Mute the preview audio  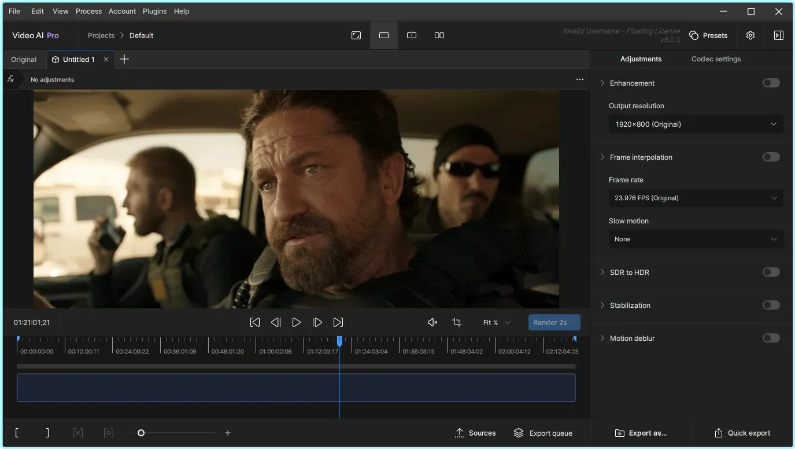[x=432, y=322]
